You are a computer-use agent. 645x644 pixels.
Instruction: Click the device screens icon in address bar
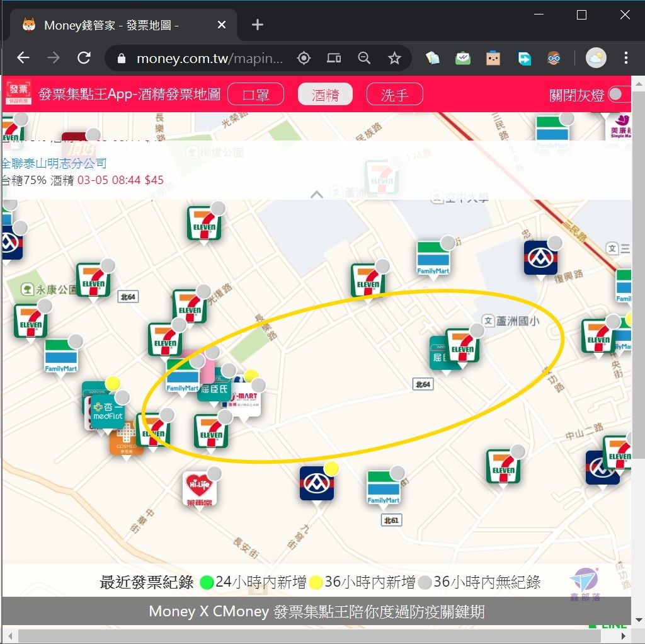[x=334, y=58]
